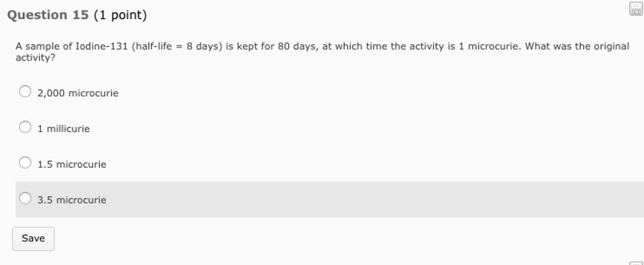Click the 2,000 microcurie answer label

(78, 93)
